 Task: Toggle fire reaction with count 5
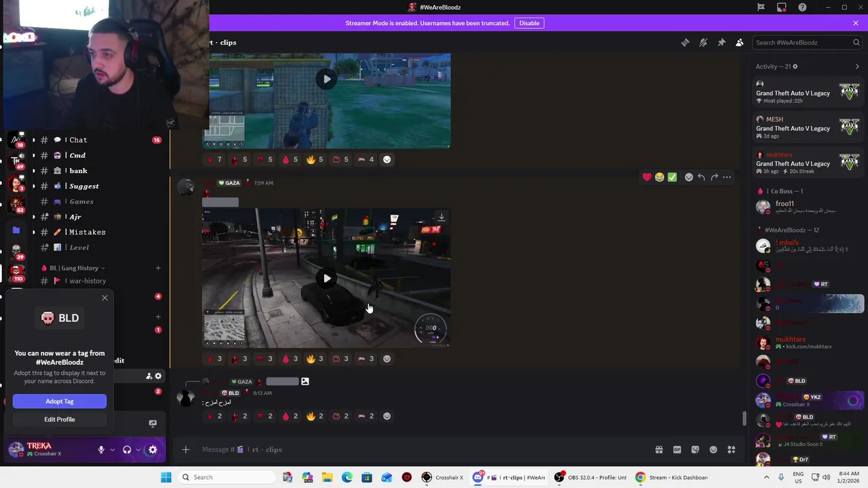pyautogui.click(x=315, y=159)
